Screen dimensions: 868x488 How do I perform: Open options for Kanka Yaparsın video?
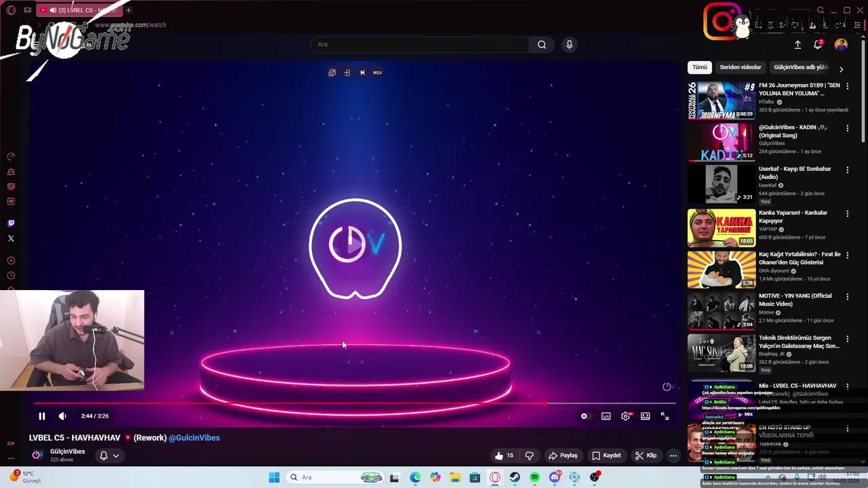[x=847, y=213]
